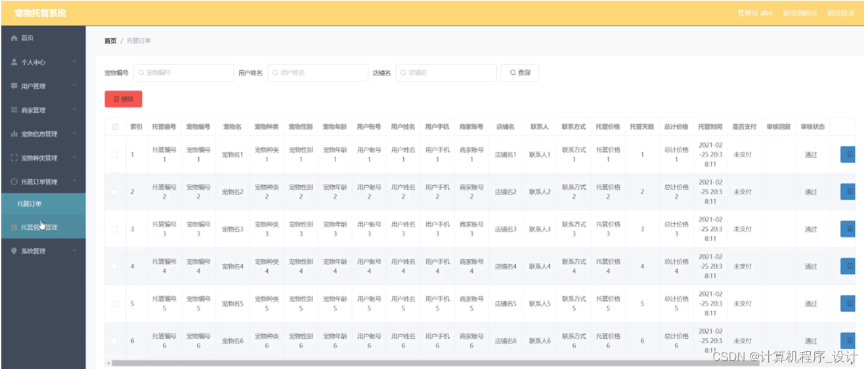
Task: Focus the 宠物编号 input field
Action: click(x=184, y=73)
